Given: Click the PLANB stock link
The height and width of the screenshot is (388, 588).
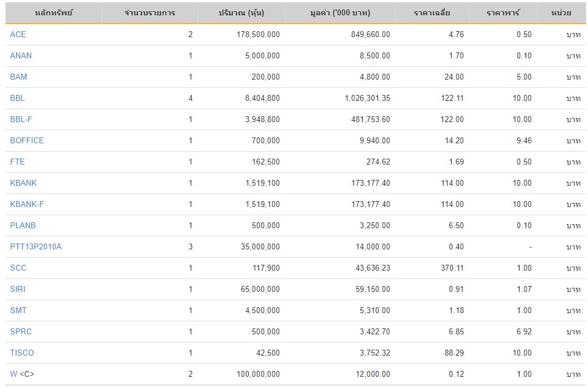Looking at the screenshot, I should (23, 225).
